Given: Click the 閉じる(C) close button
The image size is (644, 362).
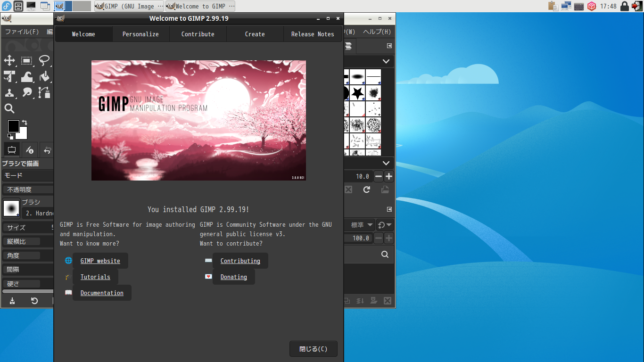Looking at the screenshot, I should tap(314, 349).
